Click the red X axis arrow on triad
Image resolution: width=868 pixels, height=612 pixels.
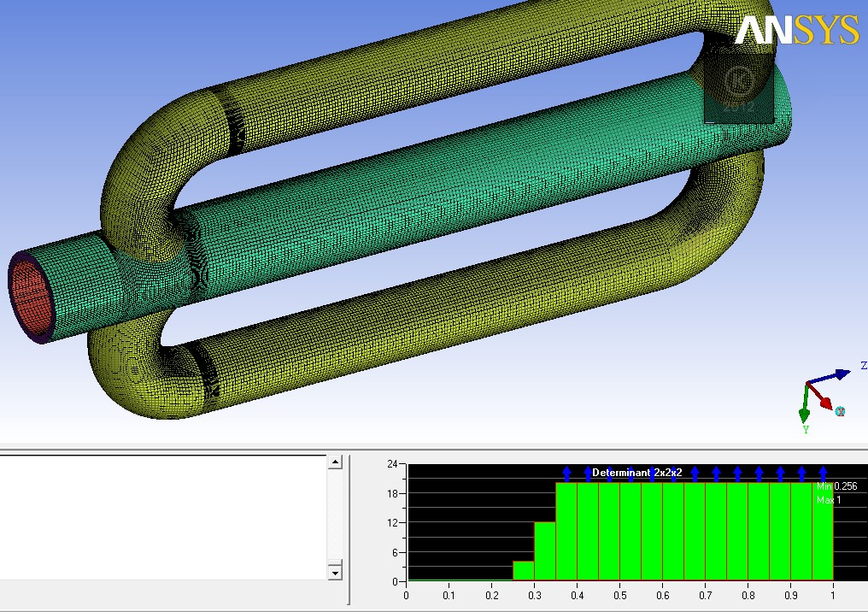[x=824, y=401]
